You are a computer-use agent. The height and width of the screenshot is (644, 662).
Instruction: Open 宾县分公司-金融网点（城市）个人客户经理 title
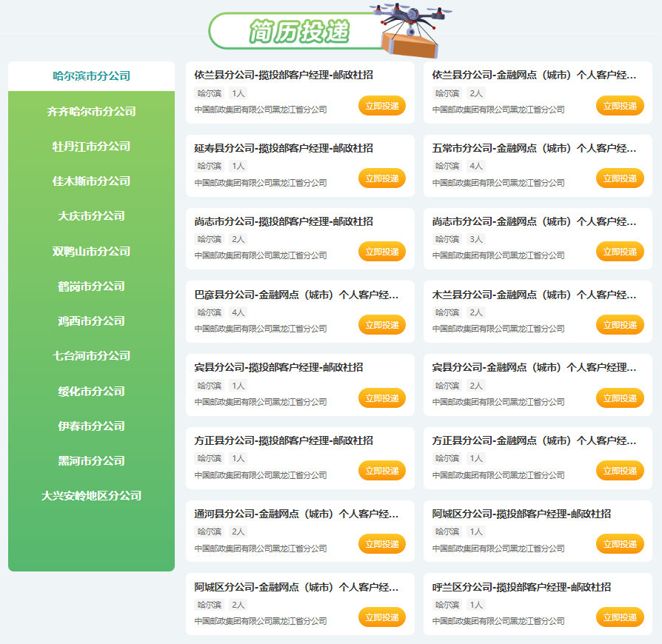[534, 367]
